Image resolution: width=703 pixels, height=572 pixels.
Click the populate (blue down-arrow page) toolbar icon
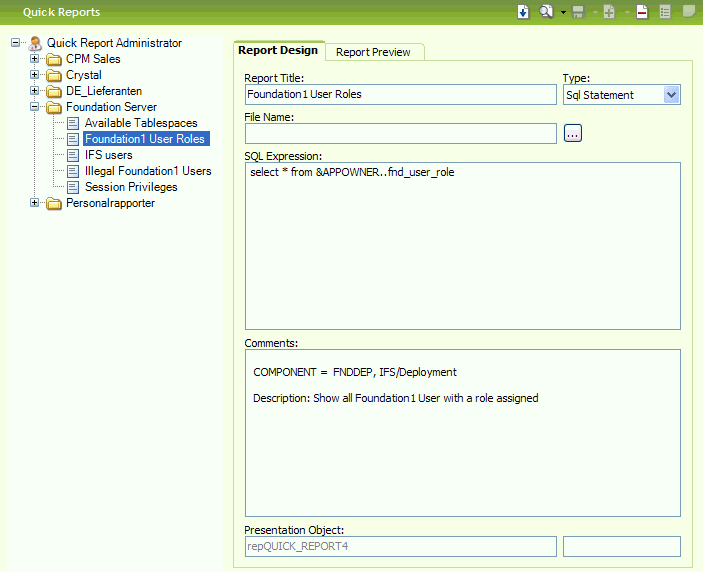(523, 12)
